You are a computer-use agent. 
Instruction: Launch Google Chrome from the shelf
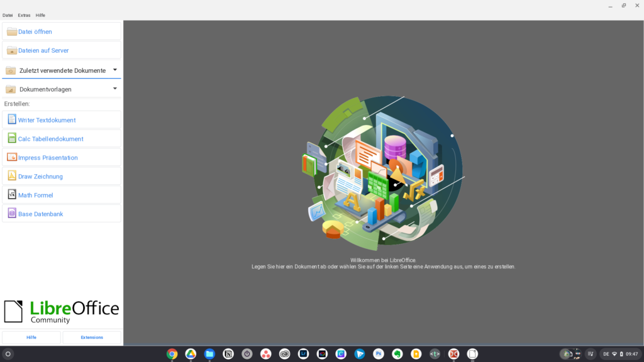coord(172,354)
